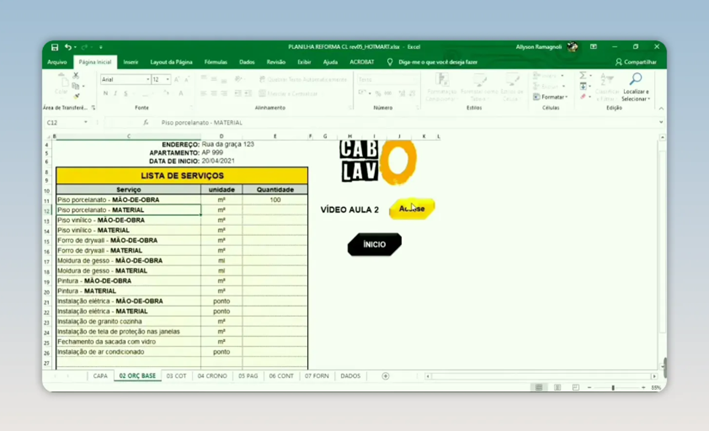This screenshot has width=709, height=431.
Task: Click the Localizar e Selecionar magnifier icon
Action: pyautogui.click(x=635, y=80)
